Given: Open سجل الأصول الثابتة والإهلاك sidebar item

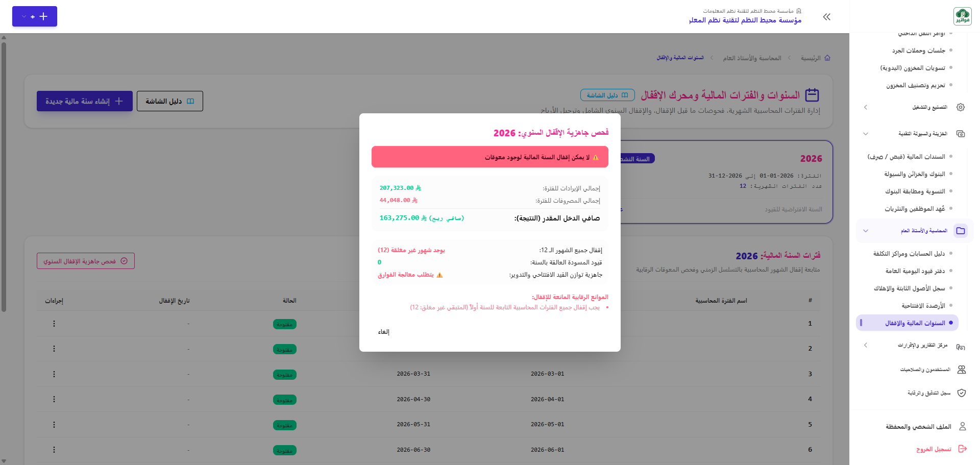Looking at the screenshot, I should [909, 288].
